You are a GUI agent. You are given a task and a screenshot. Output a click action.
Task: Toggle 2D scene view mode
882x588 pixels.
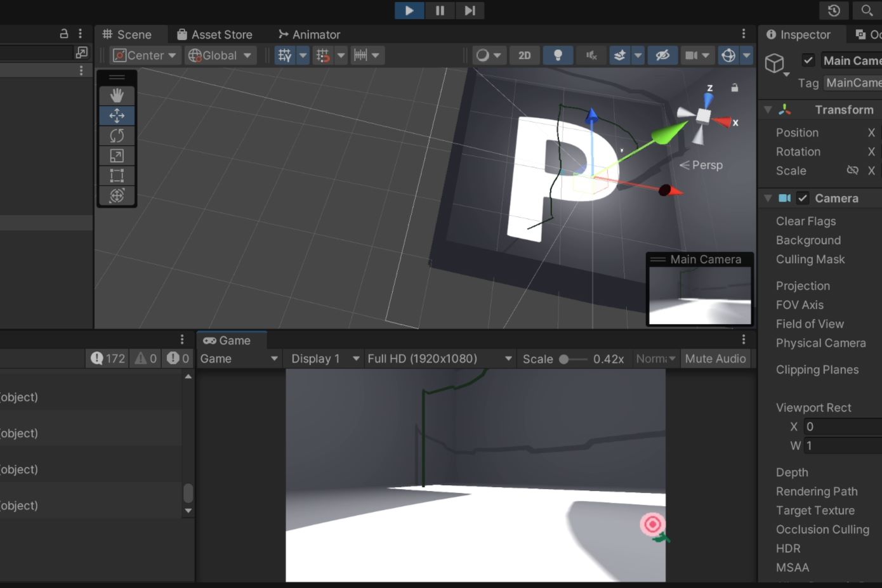point(524,55)
